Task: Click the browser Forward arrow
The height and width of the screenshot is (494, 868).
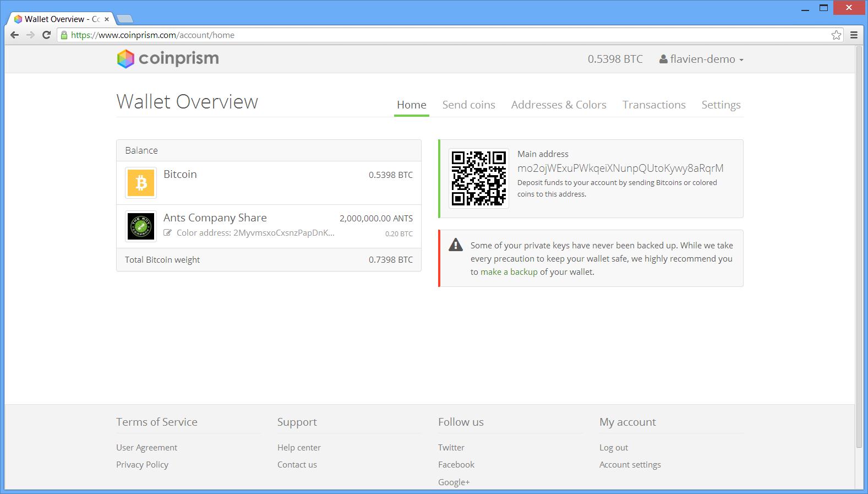Action: tap(30, 35)
